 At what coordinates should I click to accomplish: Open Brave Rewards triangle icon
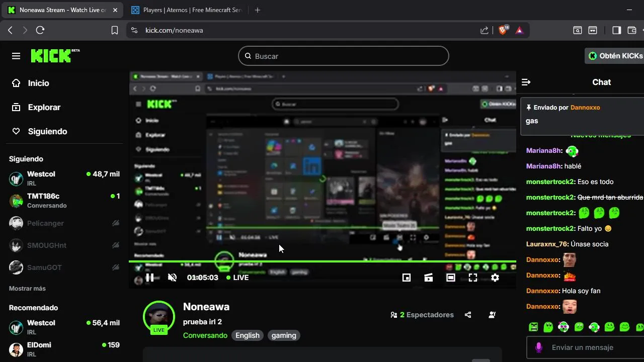[519, 30]
